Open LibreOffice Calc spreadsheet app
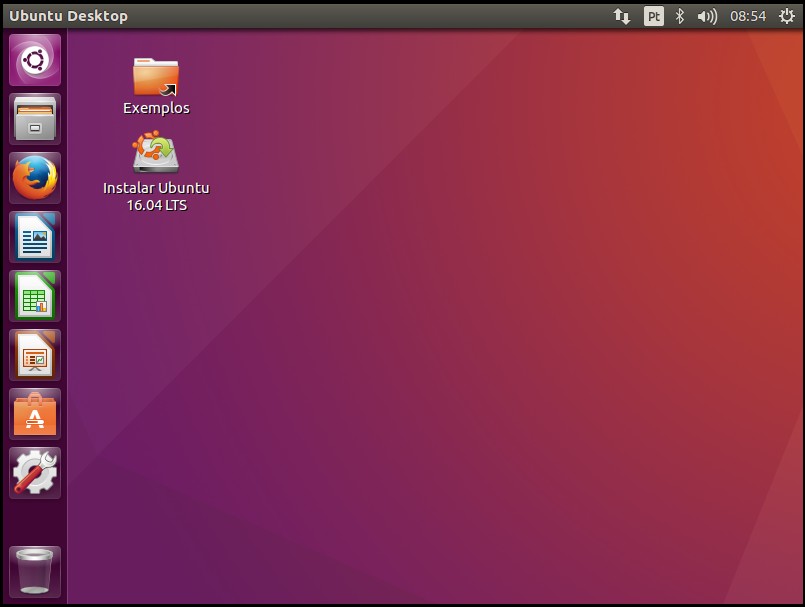The height and width of the screenshot is (607, 805). point(34,296)
